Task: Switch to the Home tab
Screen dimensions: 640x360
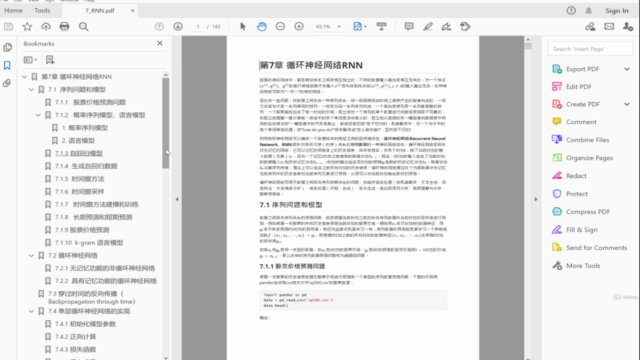Action: tap(13, 11)
